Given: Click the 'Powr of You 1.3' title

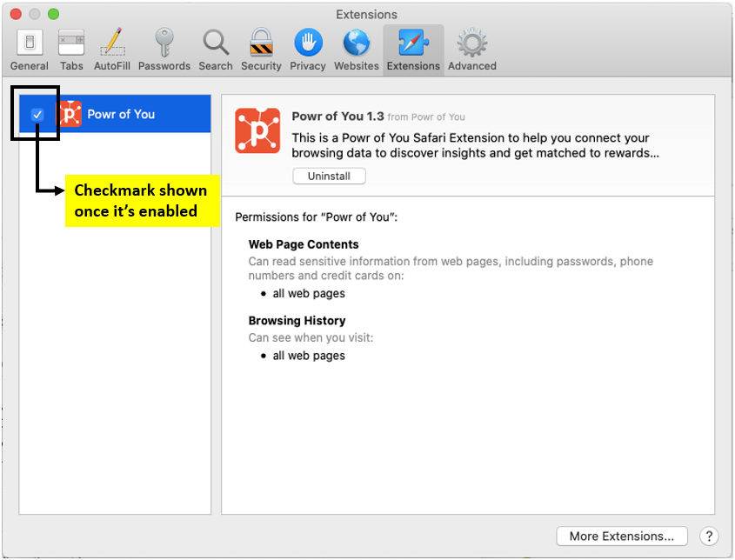Looking at the screenshot, I should tap(337, 117).
